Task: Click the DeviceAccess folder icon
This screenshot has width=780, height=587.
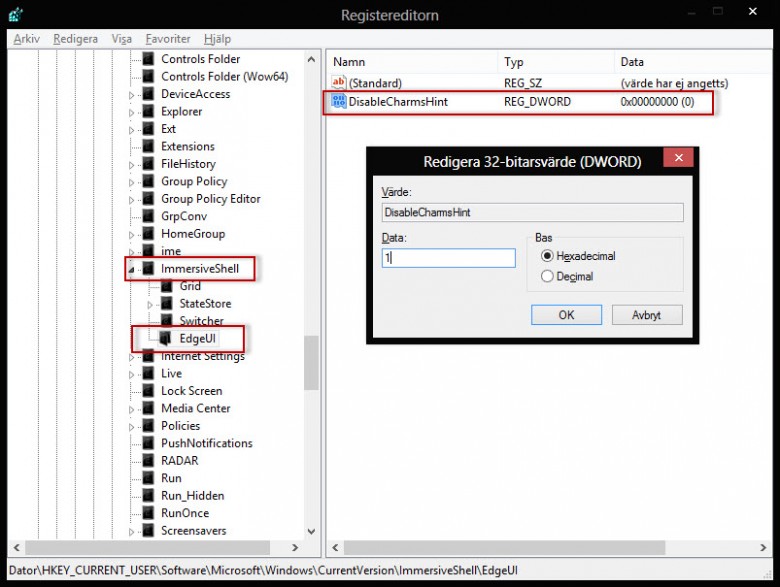Action: [x=149, y=94]
